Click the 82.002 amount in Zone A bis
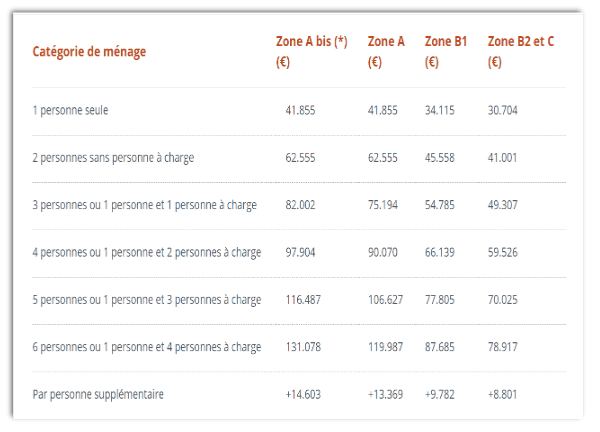The height and width of the screenshot is (432, 600). pyautogui.click(x=301, y=205)
